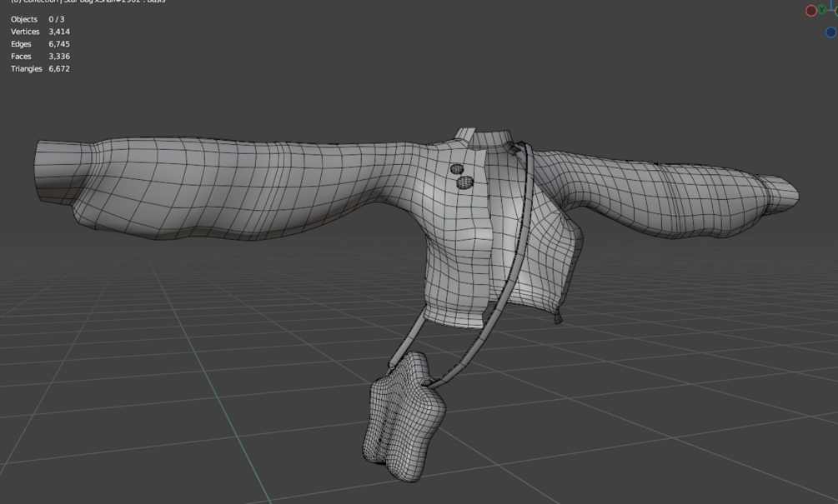Viewport: 838px width, 504px height.
Task: Click the red negative X axis gizmo circle
Action: pyautogui.click(x=810, y=11)
